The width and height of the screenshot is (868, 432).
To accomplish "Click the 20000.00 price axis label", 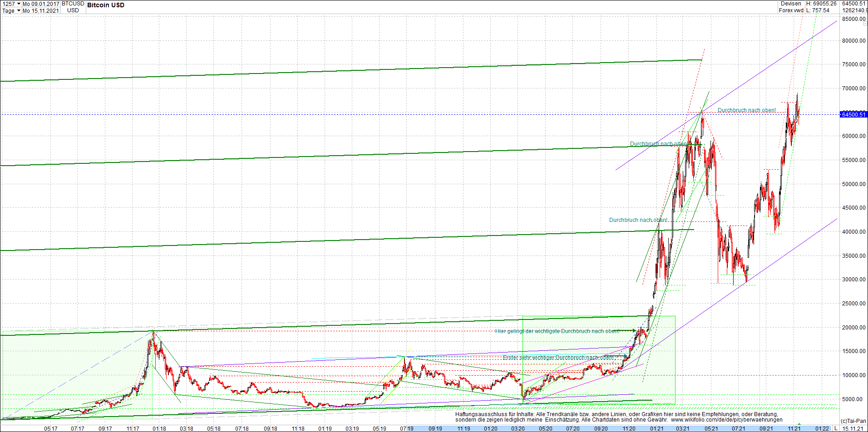I will tap(853, 327).
